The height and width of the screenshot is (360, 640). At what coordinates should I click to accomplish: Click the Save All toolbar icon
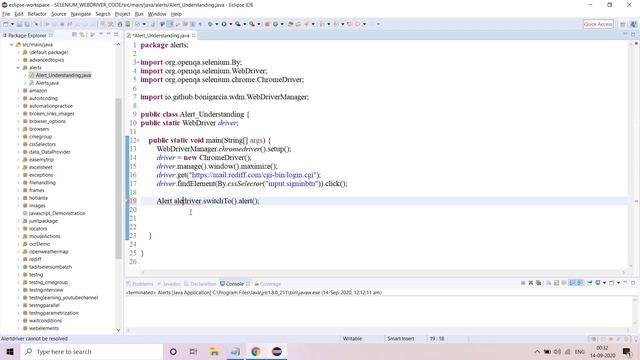click(27, 24)
